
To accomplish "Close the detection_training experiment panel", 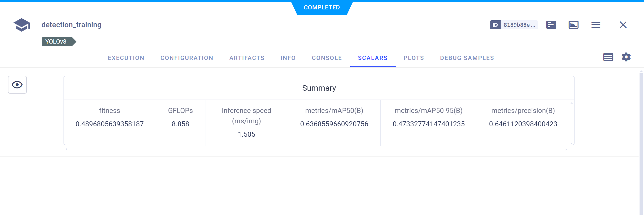I will 623,25.
